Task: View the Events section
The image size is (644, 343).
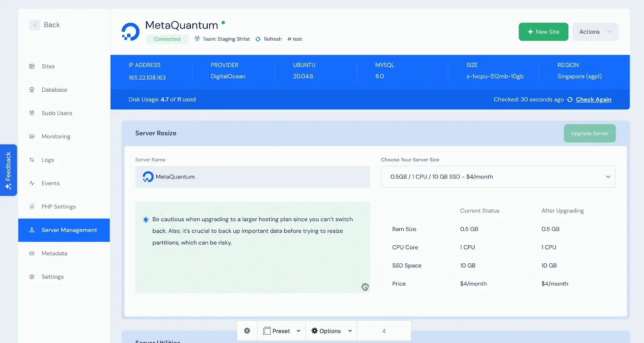Action: (51, 183)
